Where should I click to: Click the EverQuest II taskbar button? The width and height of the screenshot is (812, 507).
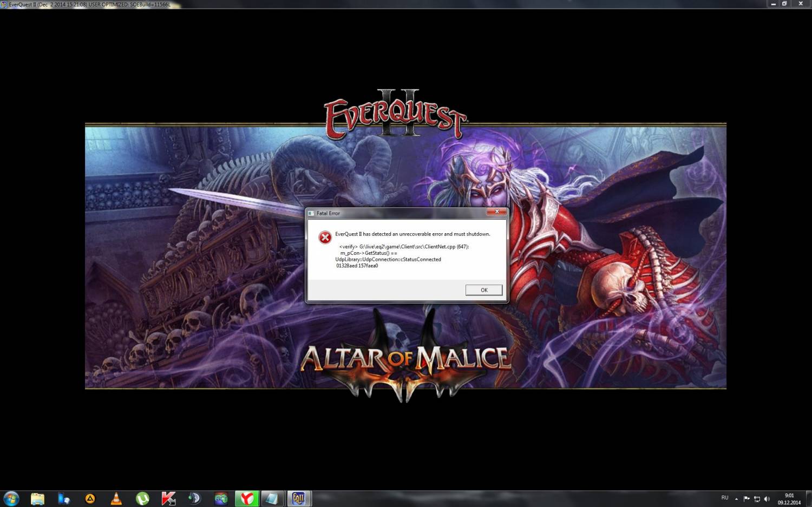pyautogui.click(x=299, y=498)
